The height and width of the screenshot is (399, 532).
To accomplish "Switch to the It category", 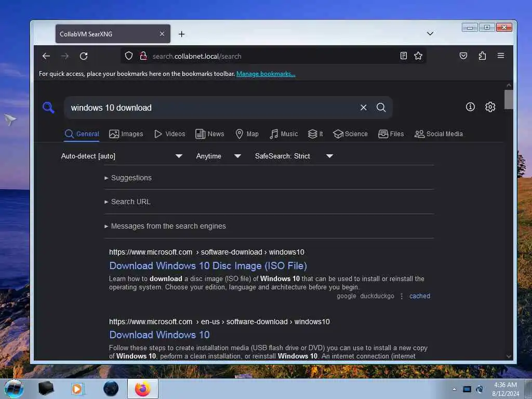I will (315, 134).
